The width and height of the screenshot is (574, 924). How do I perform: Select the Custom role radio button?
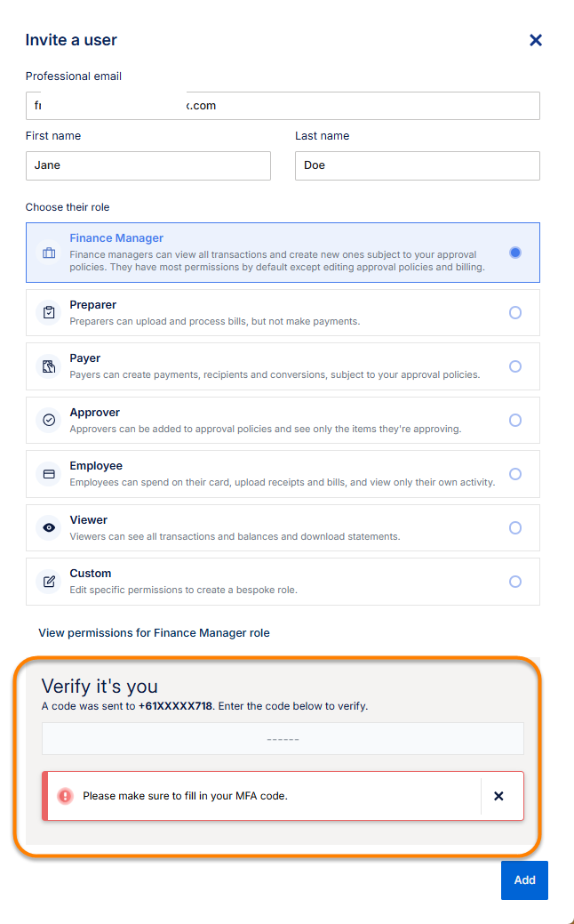pyautogui.click(x=515, y=582)
